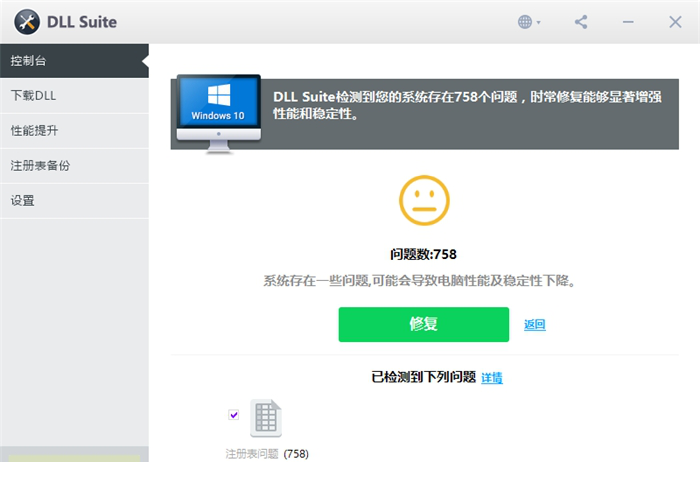This screenshot has width=700, height=480.
Task: Select the 控制台 sidebar tab
Action: pos(74,61)
